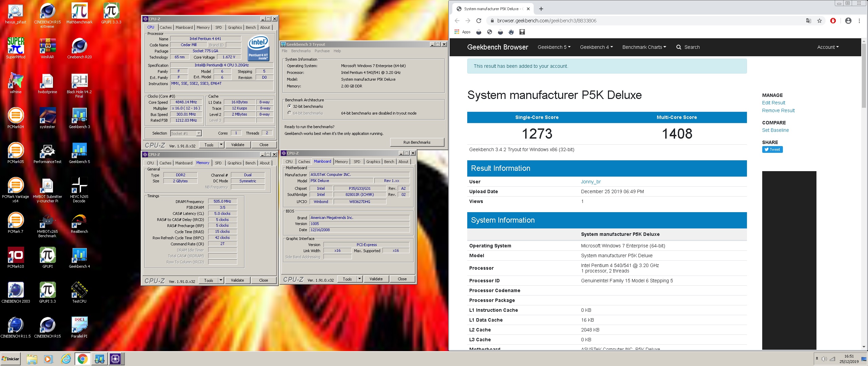
Task: Launch the HEVC h265 Decode icon
Action: pyautogui.click(x=79, y=190)
